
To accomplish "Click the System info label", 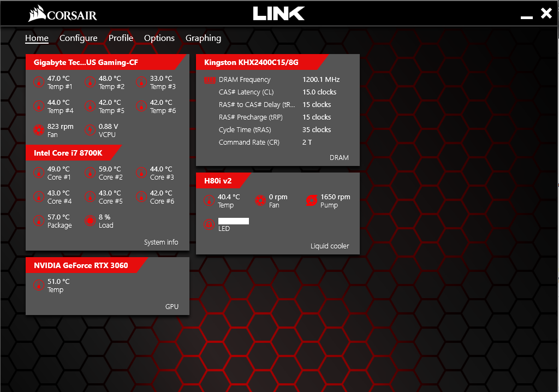I will pos(161,242).
